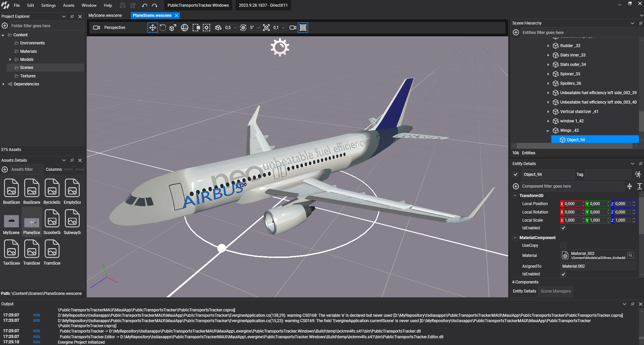The height and width of the screenshot is (345, 644).
Task: Select the sun light gizmo in viewport
Action: pos(280,47)
